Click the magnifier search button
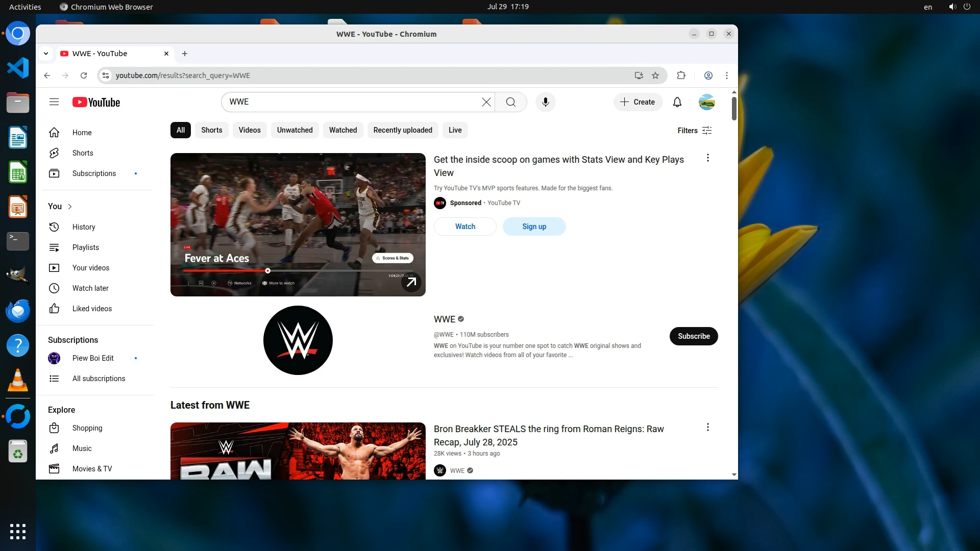The height and width of the screenshot is (551, 980). click(x=510, y=102)
